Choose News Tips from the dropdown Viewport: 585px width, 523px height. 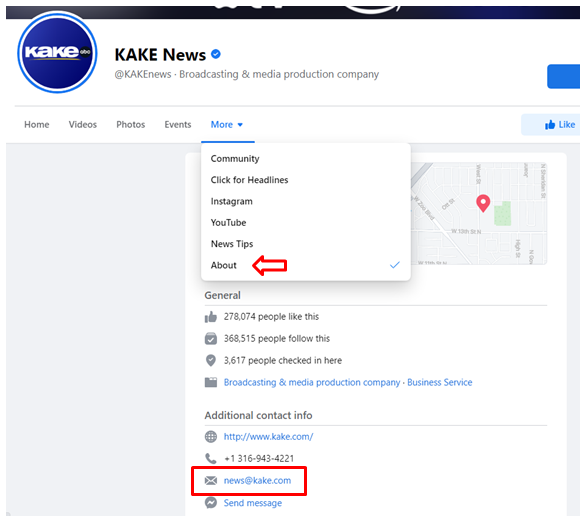(x=232, y=244)
